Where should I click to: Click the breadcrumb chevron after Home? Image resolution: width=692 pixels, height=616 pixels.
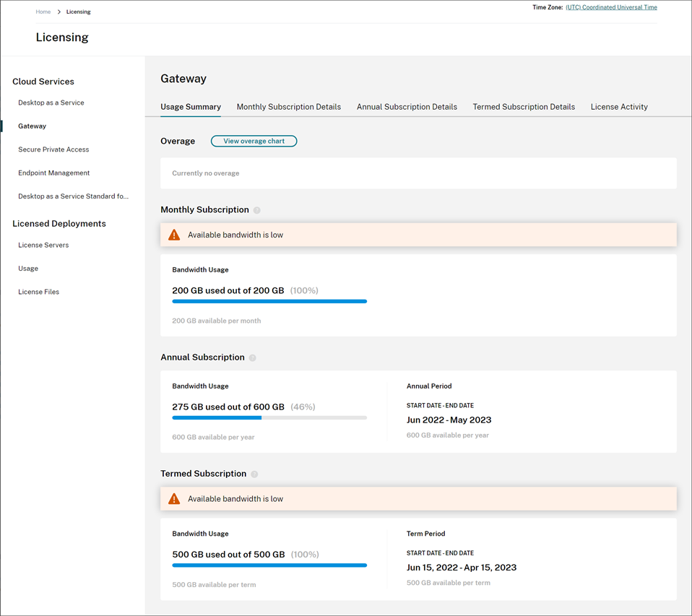click(58, 12)
